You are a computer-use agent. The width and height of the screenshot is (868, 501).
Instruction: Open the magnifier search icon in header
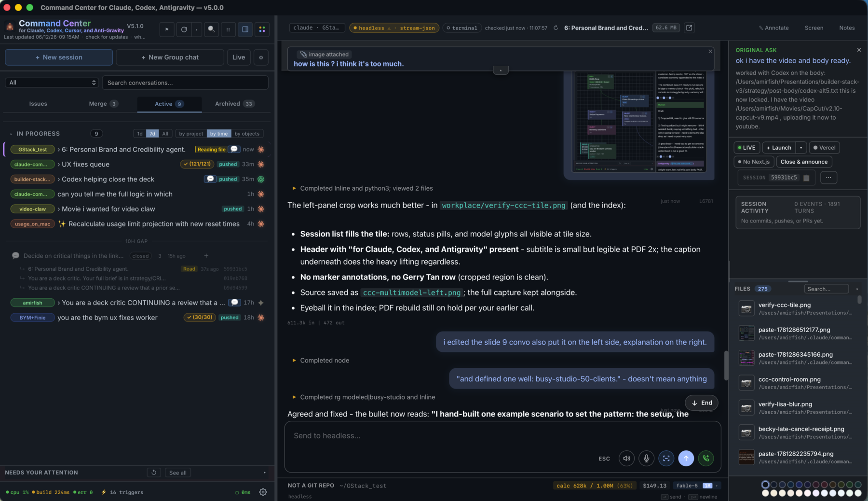pos(211,29)
